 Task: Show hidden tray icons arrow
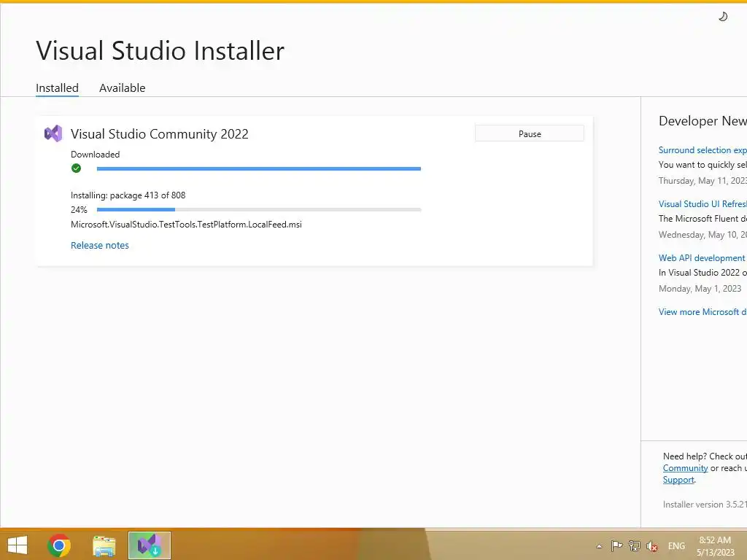click(x=600, y=546)
